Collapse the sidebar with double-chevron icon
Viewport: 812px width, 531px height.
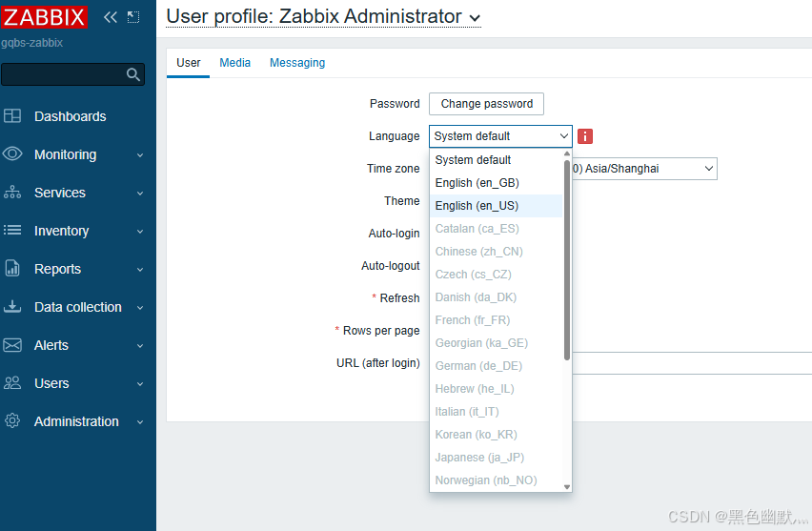[111, 17]
